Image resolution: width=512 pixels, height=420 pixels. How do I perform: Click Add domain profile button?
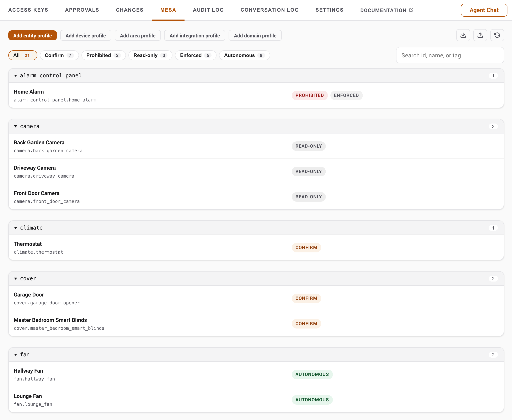coord(255,35)
